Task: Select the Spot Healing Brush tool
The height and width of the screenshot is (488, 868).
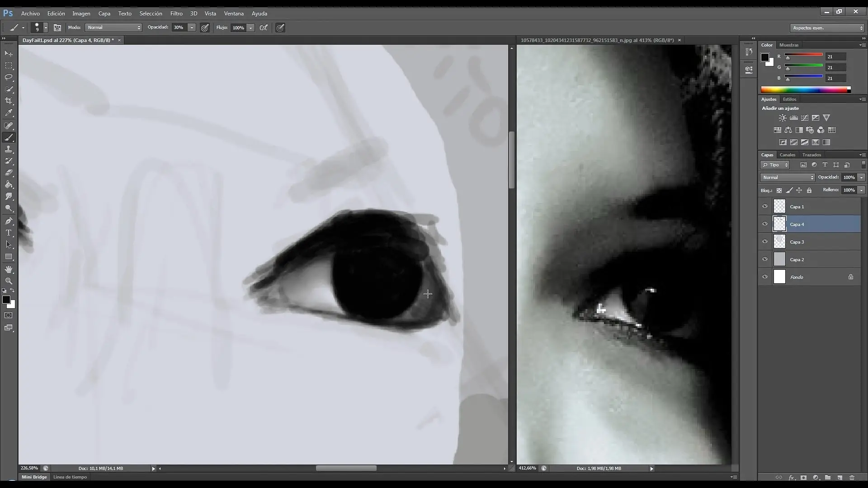Action: point(9,126)
